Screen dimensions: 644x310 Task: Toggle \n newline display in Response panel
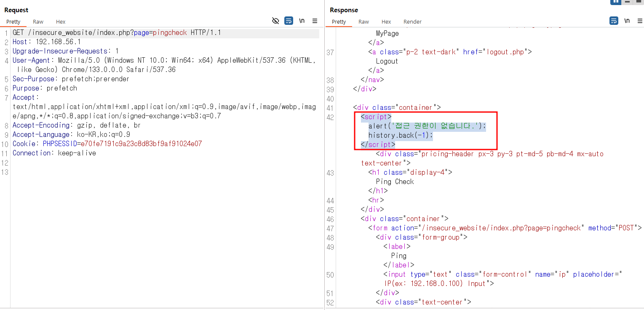(627, 21)
